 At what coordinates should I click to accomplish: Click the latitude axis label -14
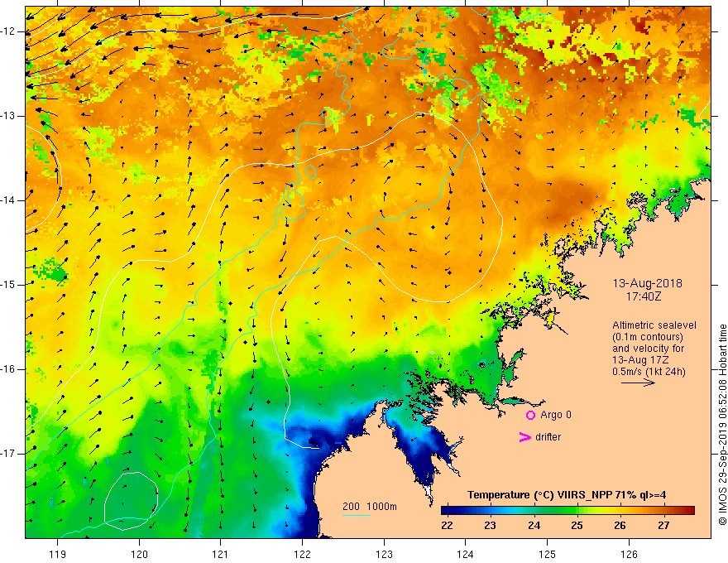[8, 200]
